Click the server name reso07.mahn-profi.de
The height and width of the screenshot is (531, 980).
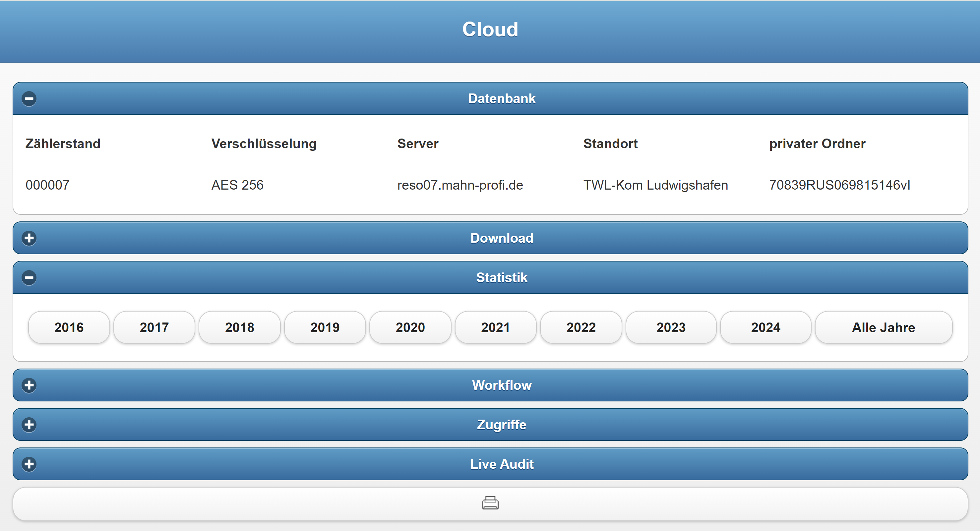coord(460,185)
